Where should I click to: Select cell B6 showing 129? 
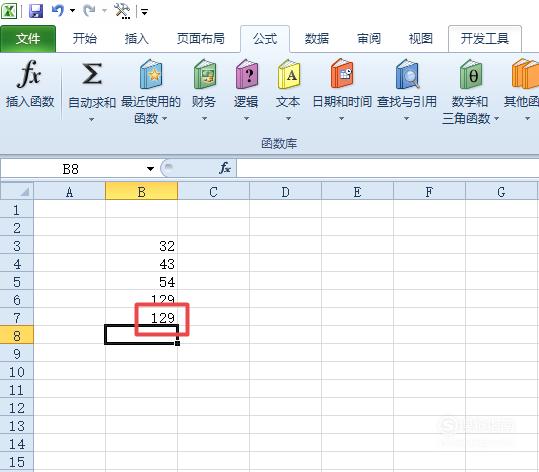click(x=141, y=299)
